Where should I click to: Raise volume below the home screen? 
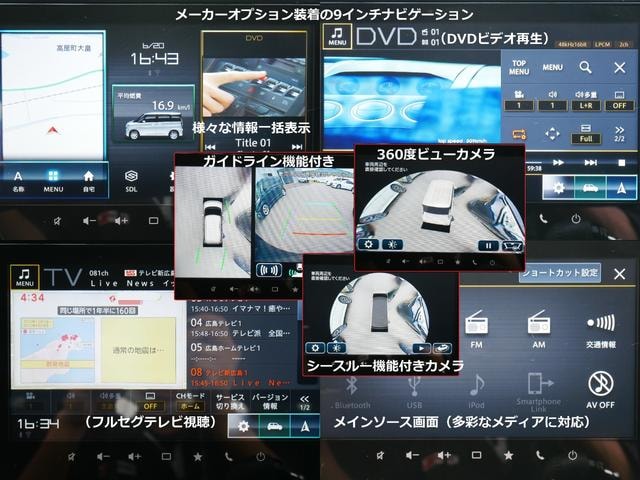pyautogui.click(x=121, y=221)
